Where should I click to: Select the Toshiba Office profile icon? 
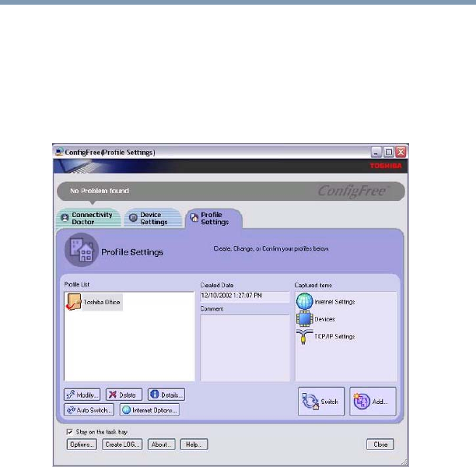pyautogui.click(x=73, y=302)
